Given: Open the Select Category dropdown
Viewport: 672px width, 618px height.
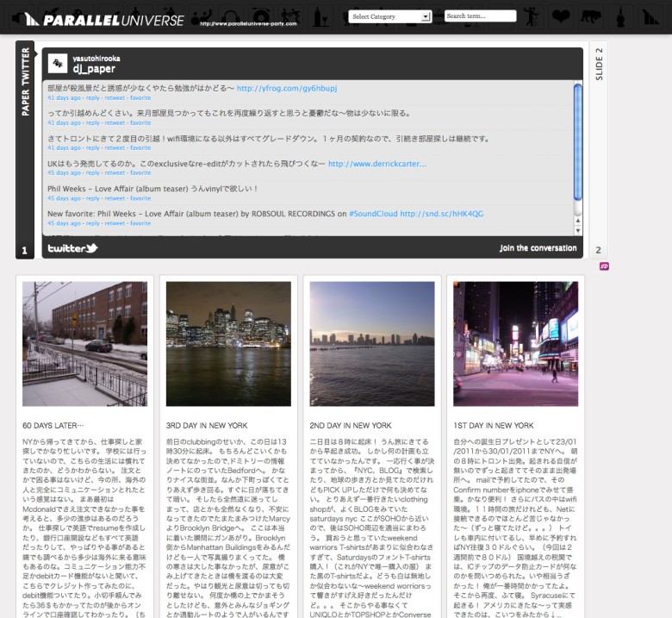Looking at the screenshot, I should [390, 16].
